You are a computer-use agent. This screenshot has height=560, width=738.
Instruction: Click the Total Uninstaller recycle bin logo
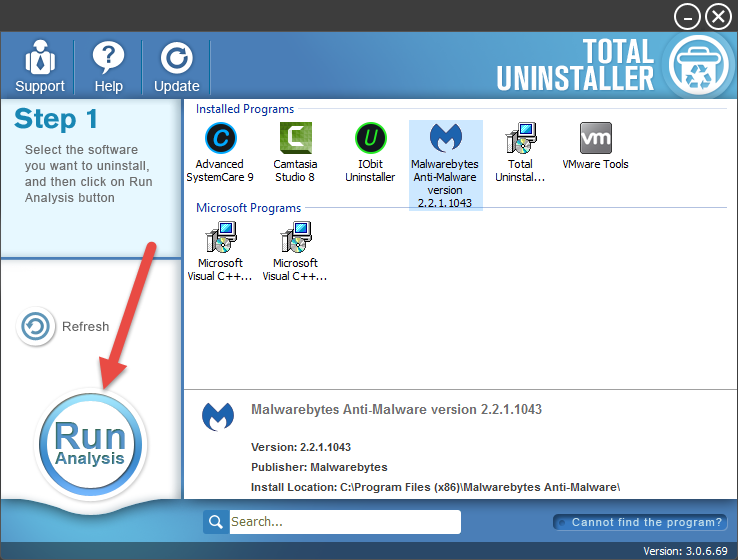(x=699, y=65)
